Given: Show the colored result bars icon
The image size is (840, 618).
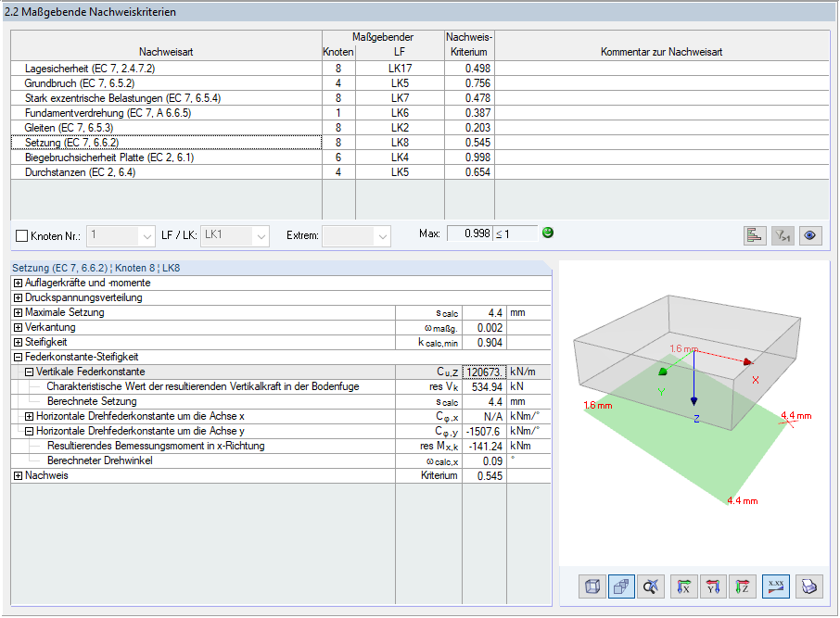Looking at the screenshot, I should pyautogui.click(x=755, y=235).
